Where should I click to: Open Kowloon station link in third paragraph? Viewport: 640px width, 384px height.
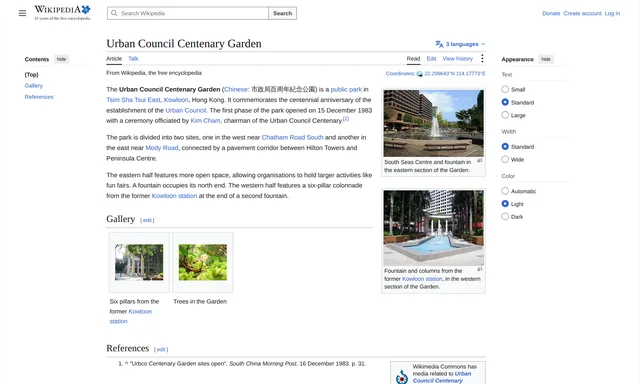click(174, 196)
